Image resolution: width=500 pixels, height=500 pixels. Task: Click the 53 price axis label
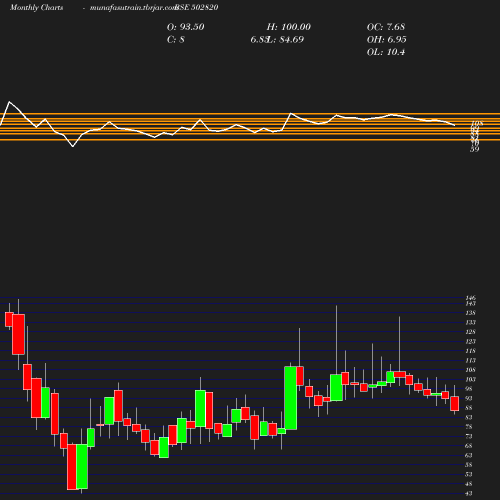coord(469,474)
